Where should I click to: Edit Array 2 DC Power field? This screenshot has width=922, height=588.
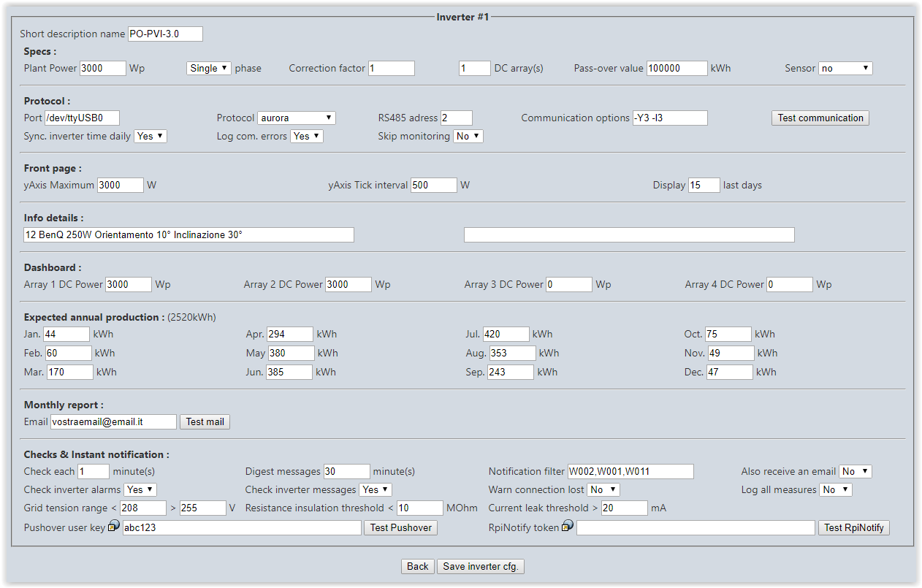point(348,284)
